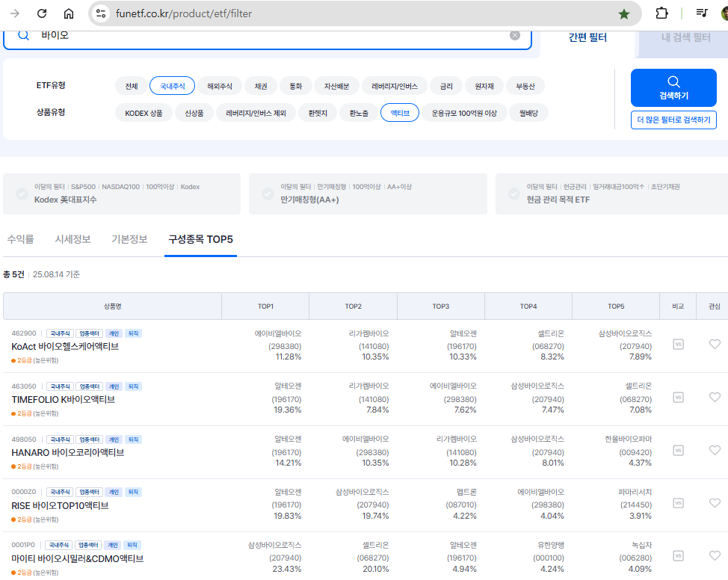Select 금리 ETF type chip
728x580 pixels.
[x=446, y=86]
